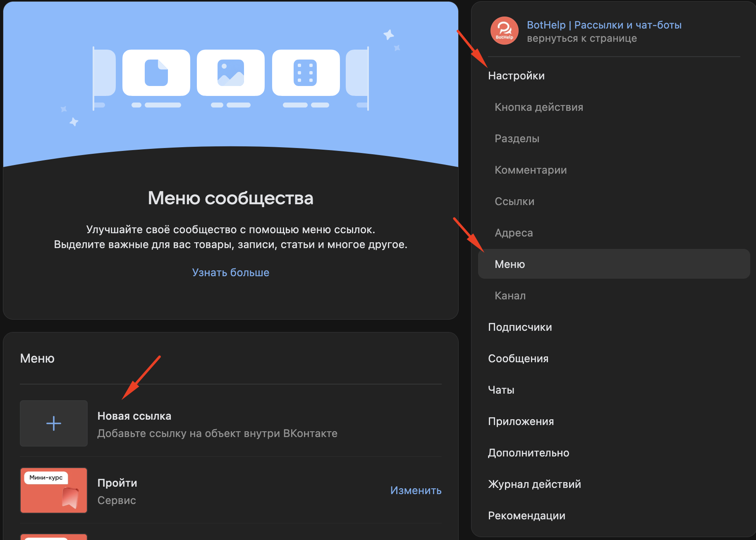Image resolution: width=756 pixels, height=540 pixels.
Task: Open Подписчики section
Action: point(519,327)
